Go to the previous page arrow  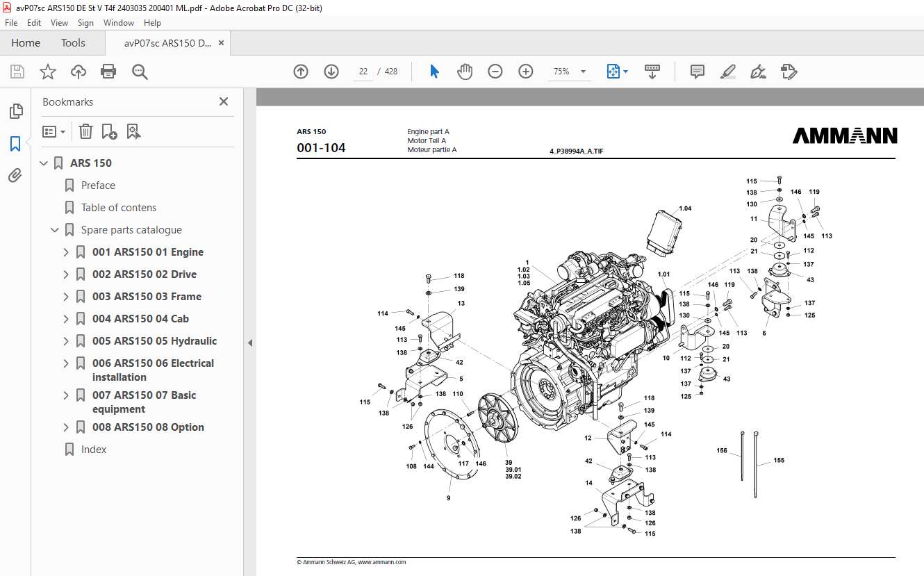[x=301, y=72]
